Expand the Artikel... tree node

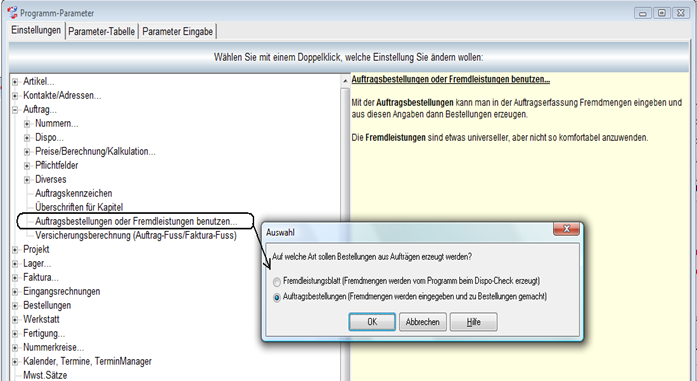15,82
